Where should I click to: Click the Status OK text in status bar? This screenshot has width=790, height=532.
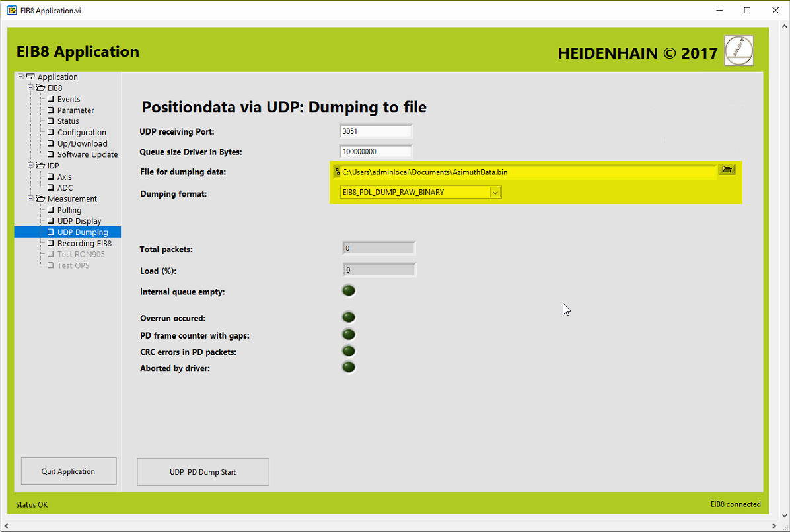point(32,504)
